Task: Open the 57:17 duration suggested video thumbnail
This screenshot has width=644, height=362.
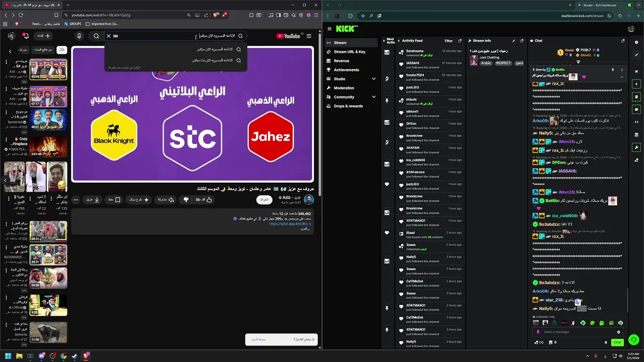Action: 48,96
